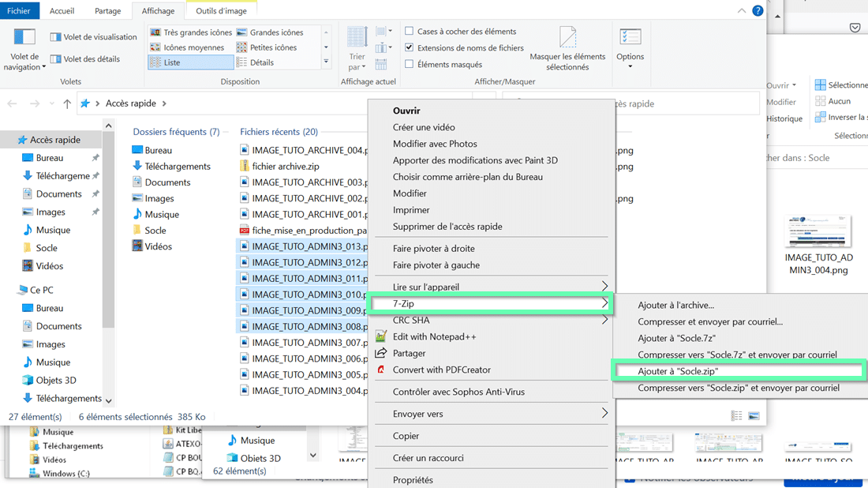Switch to the Partage tab
Screen dimensions: 868x488
pyautogui.click(x=108, y=10)
